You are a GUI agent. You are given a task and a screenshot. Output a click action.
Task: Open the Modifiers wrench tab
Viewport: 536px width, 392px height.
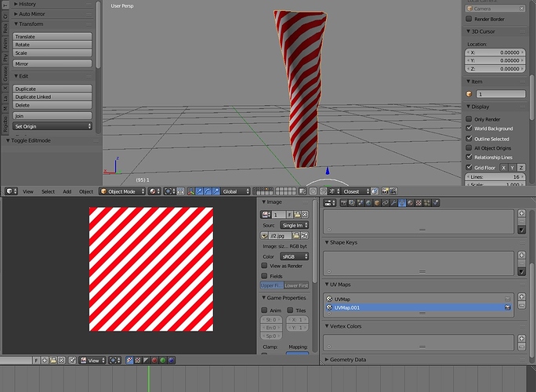pos(393,203)
